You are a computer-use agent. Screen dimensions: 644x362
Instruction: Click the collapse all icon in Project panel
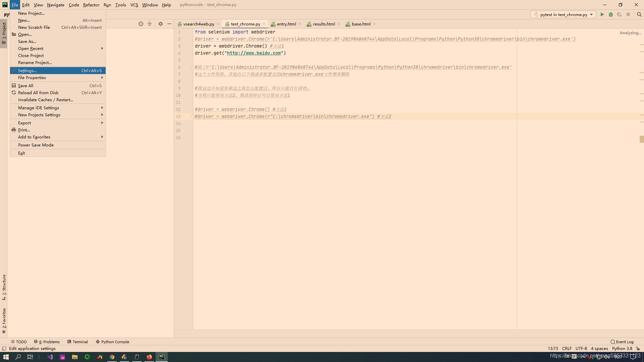pyautogui.click(x=150, y=24)
